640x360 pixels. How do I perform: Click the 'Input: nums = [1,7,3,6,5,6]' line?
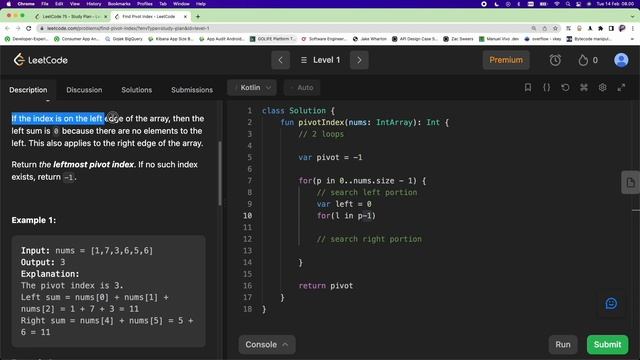coord(87,251)
